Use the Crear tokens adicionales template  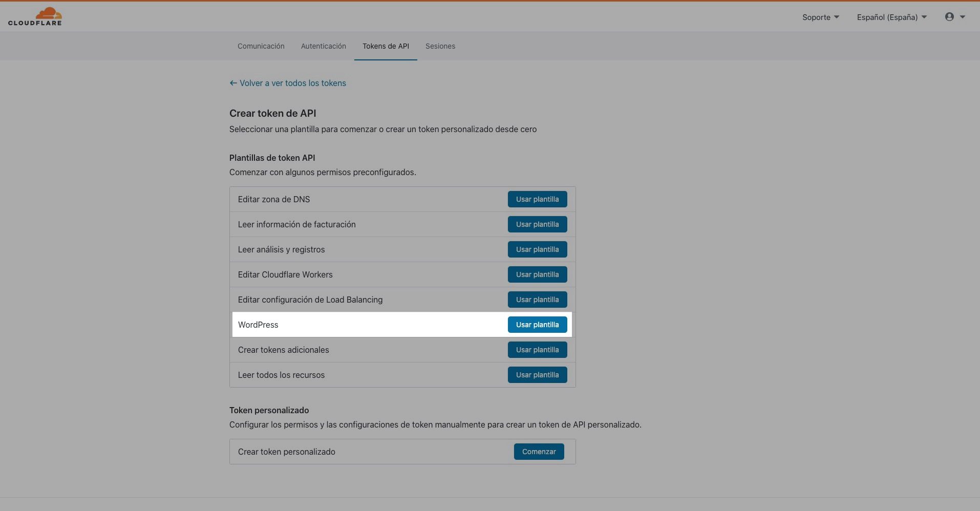pyautogui.click(x=537, y=350)
